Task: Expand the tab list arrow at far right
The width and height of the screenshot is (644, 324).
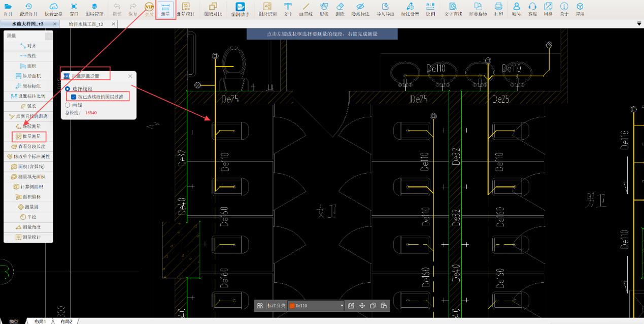Action: coord(638,24)
